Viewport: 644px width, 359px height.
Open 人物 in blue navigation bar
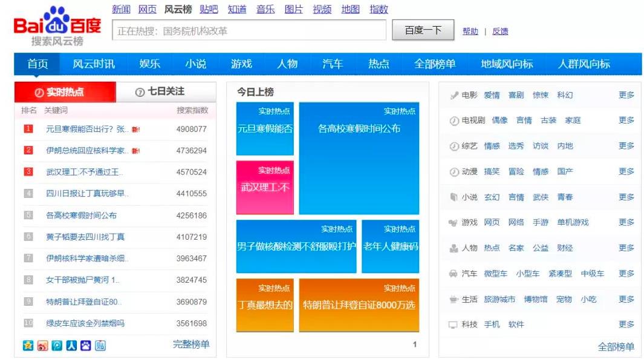(287, 64)
